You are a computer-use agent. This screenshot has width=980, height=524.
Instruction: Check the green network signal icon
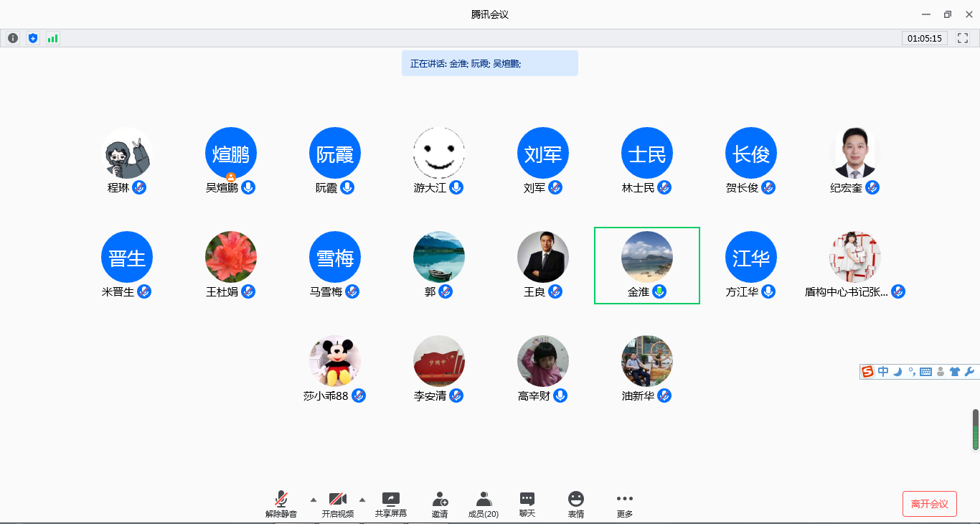(52, 38)
